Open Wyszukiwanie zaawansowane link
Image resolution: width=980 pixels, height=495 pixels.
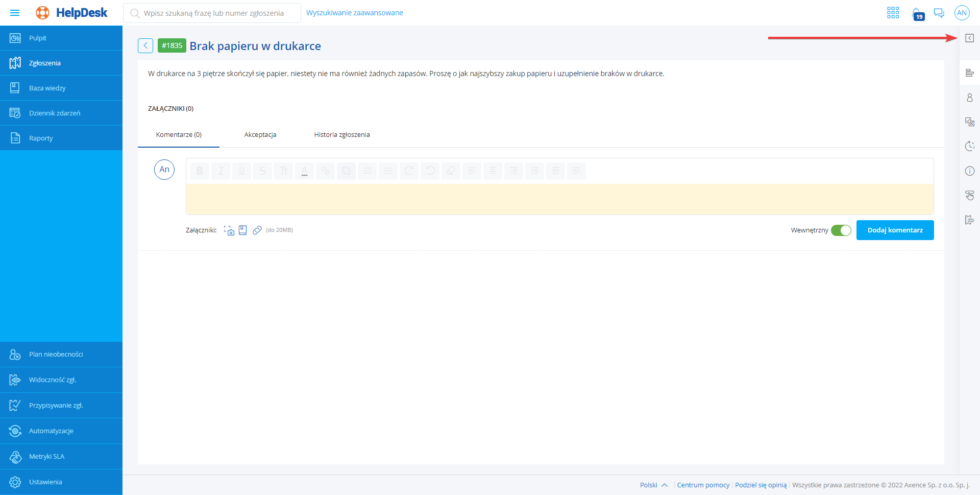point(354,13)
